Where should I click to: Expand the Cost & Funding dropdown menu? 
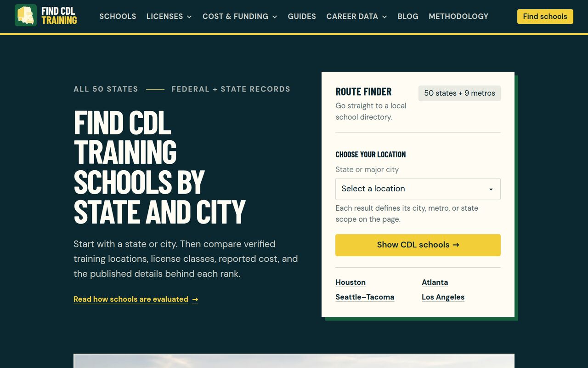(240, 16)
